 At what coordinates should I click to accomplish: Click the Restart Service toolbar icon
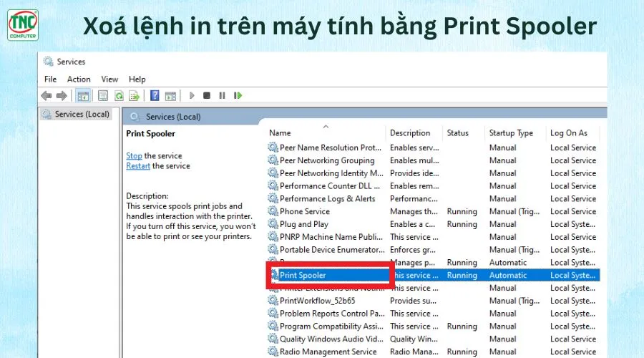(238, 96)
